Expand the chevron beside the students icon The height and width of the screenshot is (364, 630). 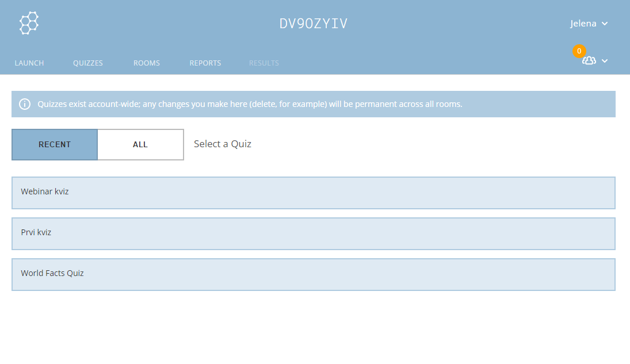[x=605, y=61]
